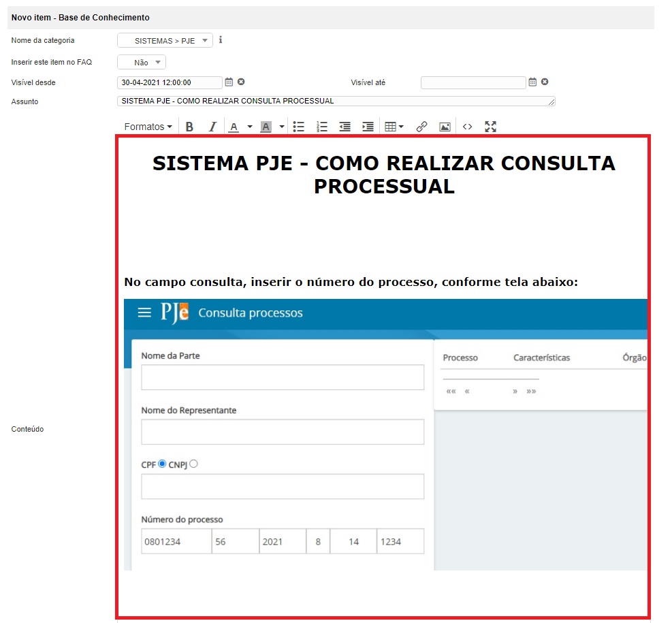Clear the Visível desde date
The height and width of the screenshot is (623, 672).
tap(241, 82)
